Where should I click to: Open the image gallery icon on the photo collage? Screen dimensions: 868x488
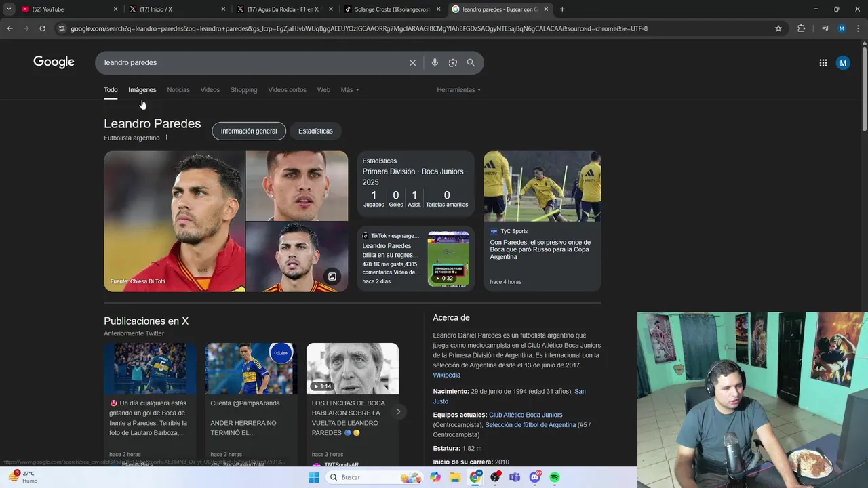click(332, 277)
